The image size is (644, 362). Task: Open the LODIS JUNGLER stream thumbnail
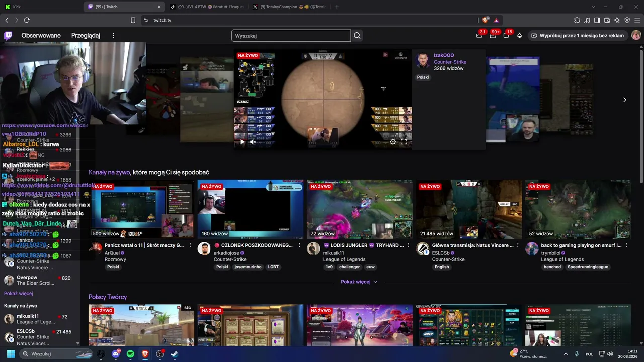[x=359, y=210]
